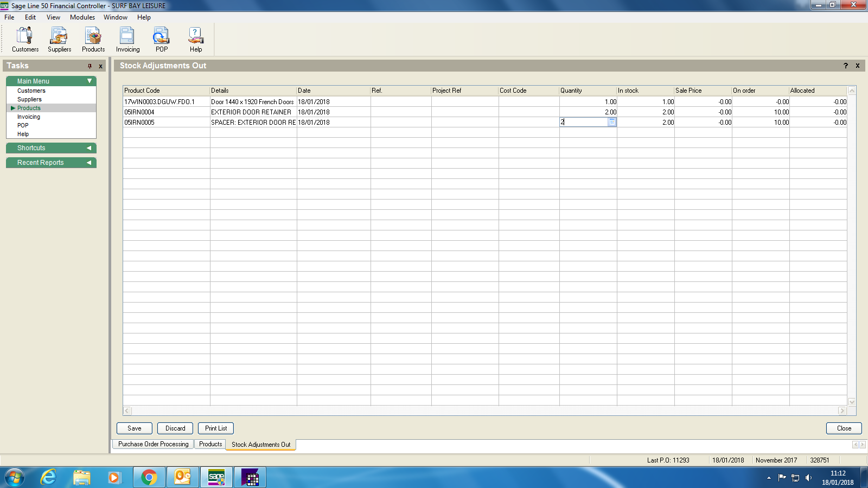Expand the Recent Reports section
868x488 pixels.
89,163
